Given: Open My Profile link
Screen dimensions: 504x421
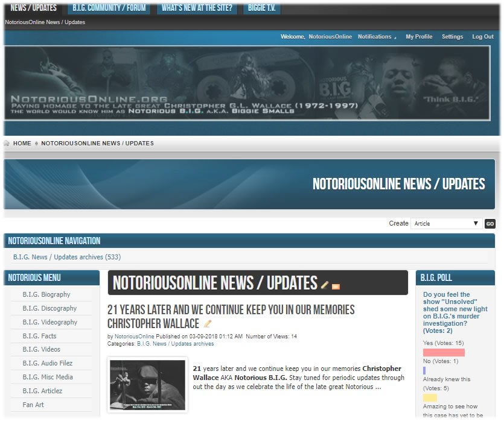Looking at the screenshot, I should click(419, 37).
